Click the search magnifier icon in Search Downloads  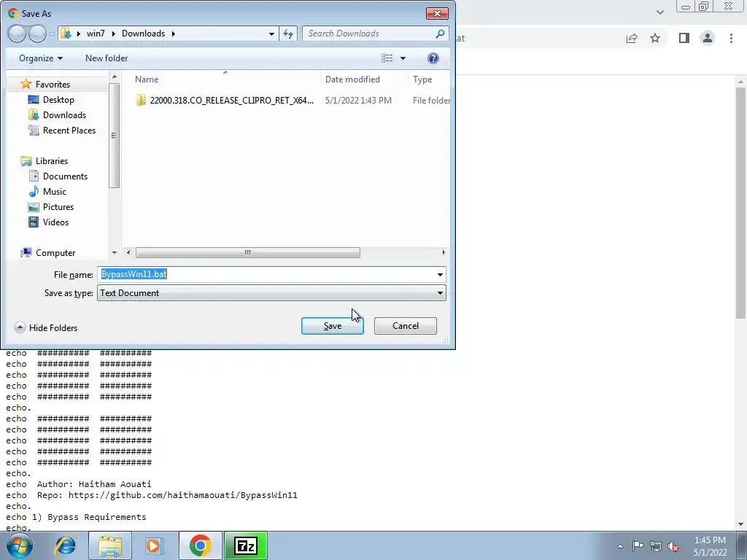[440, 34]
